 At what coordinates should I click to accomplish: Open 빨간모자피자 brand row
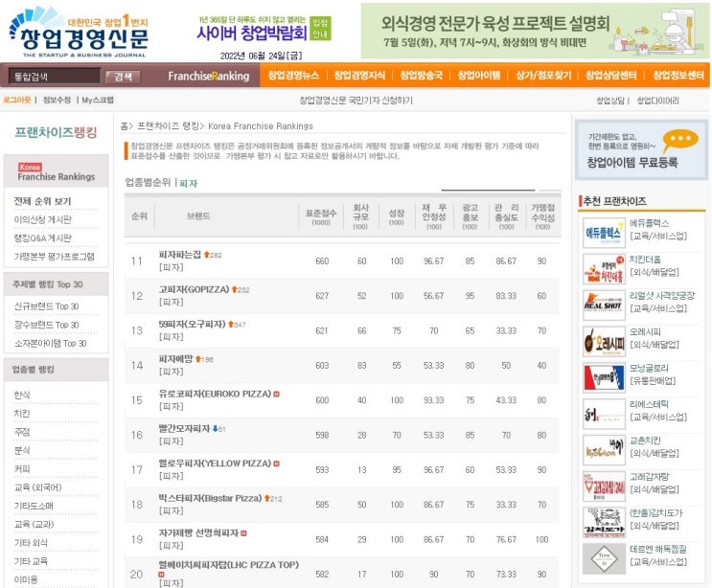coord(342,435)
